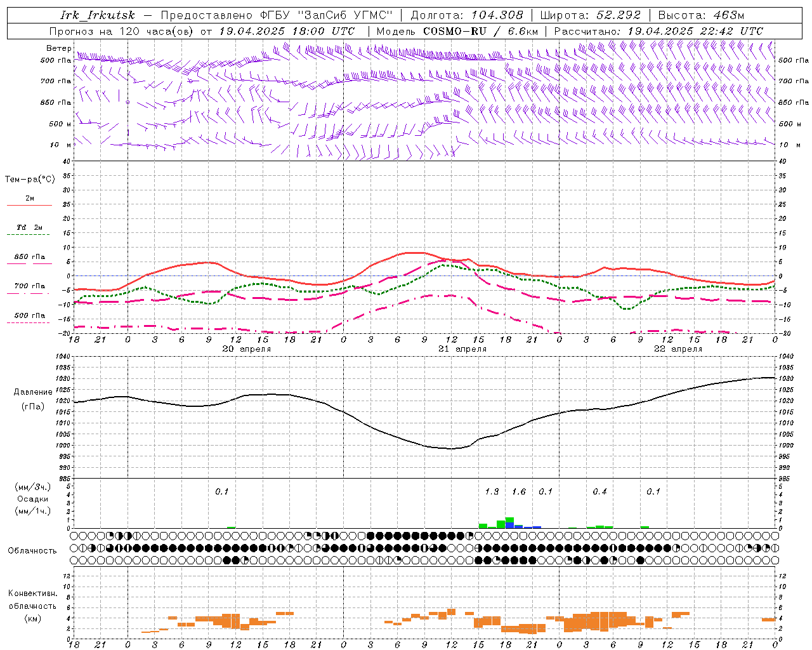Click "Прогноз на 120 часа(ов)" forecast text

coord(122,31)
